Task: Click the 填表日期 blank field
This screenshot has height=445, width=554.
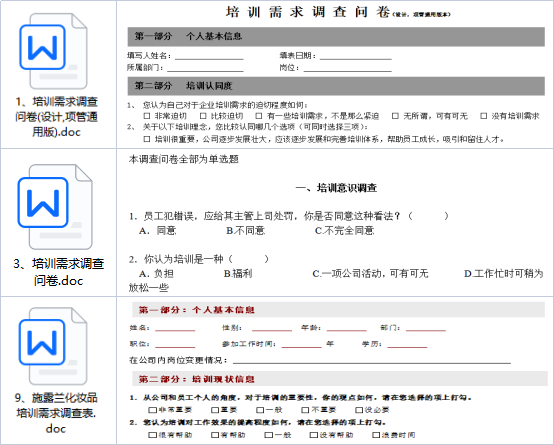Action: (355, 56)
